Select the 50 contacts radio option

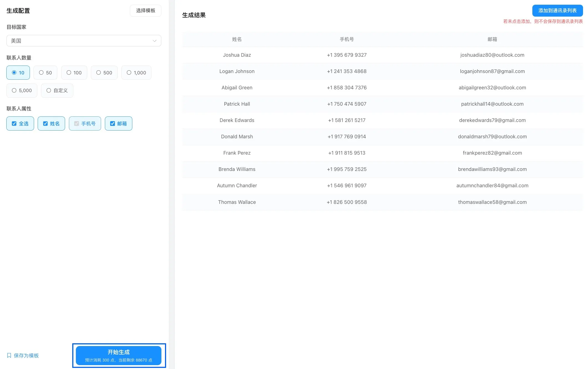click(45, 72)
